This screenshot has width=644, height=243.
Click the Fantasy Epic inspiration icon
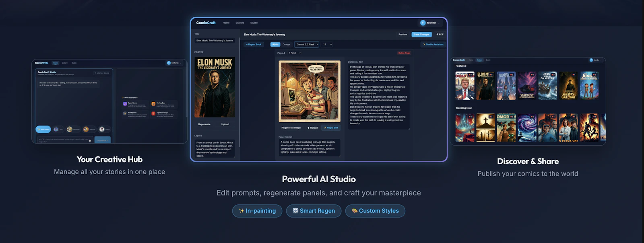(153, 104)
